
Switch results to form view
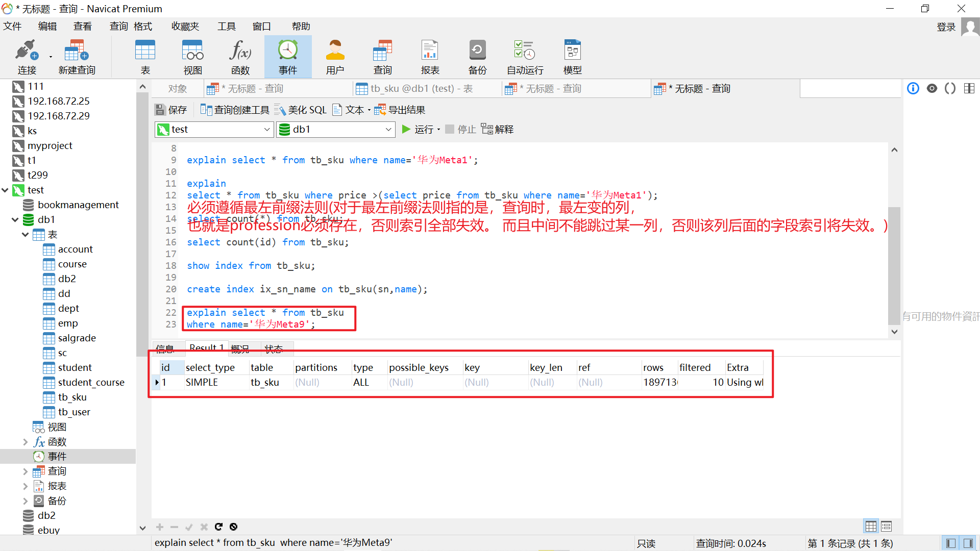click(x=886, y=526)
